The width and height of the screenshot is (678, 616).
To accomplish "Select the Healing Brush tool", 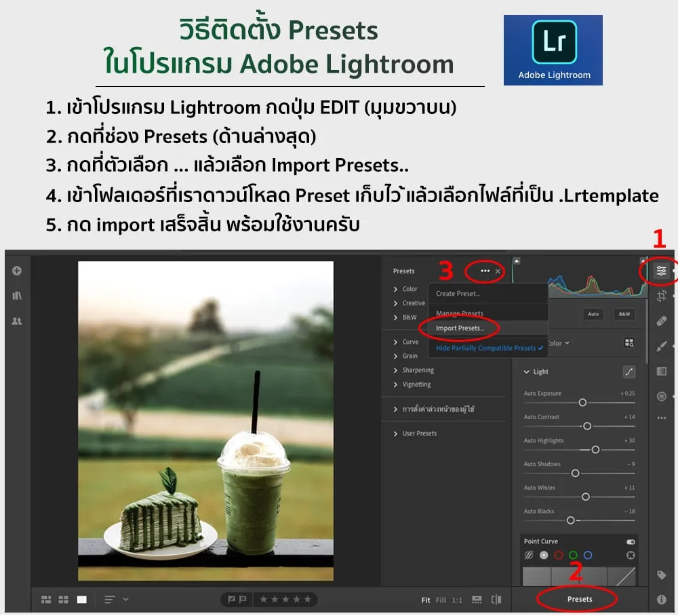I will [x=662, y=321].
